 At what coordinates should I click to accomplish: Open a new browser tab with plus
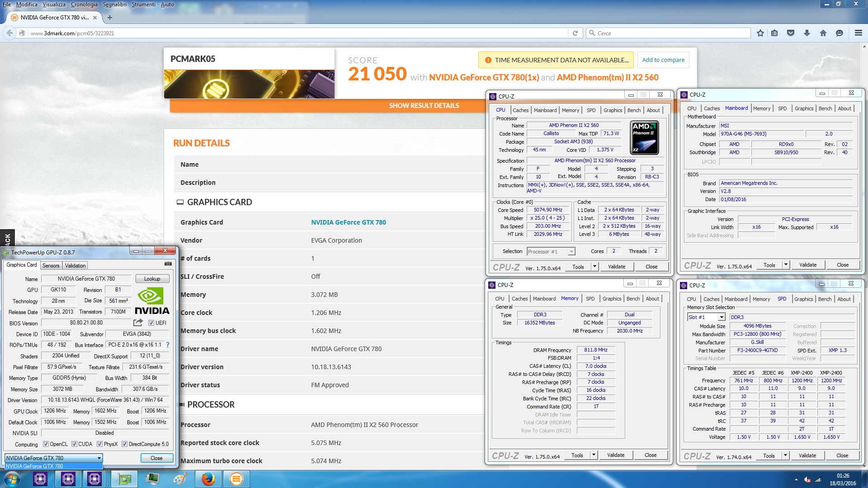click(x=109, y=18)
